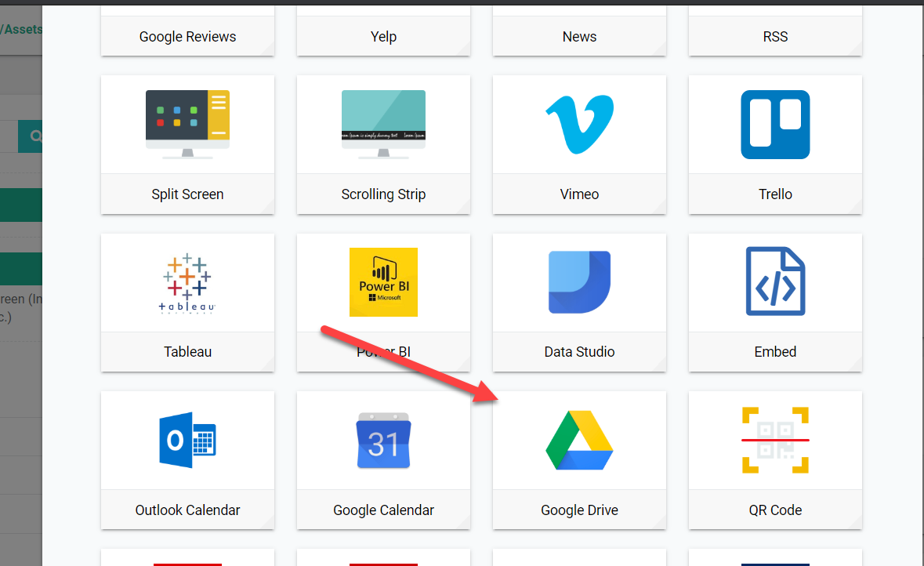The image size is (924, 566).
Task: Click the Google Drive triangle icon
Action: click(x=580, y=440)
